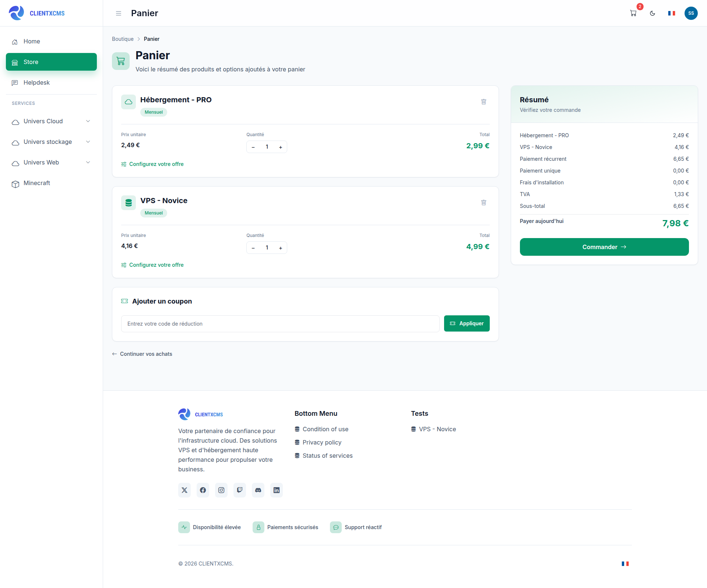Open Minecraft services in sidebar
Viewport: 707px width, 588px height.
pos(51,183)
